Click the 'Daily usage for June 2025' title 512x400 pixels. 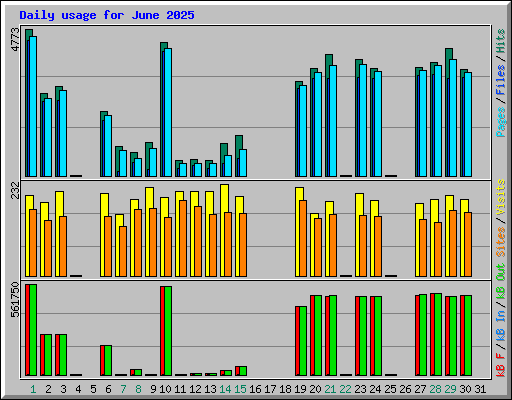pos(107,15)
